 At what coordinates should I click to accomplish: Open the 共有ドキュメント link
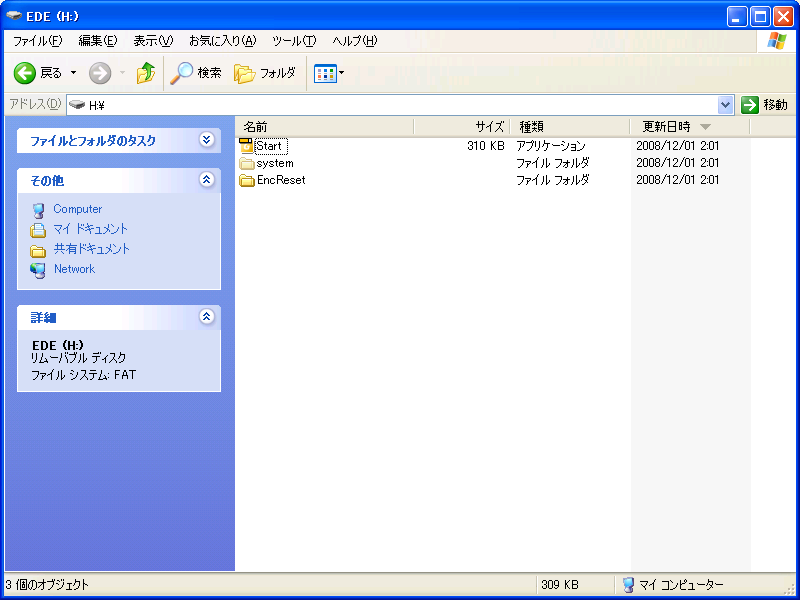[x=92, y=249]
